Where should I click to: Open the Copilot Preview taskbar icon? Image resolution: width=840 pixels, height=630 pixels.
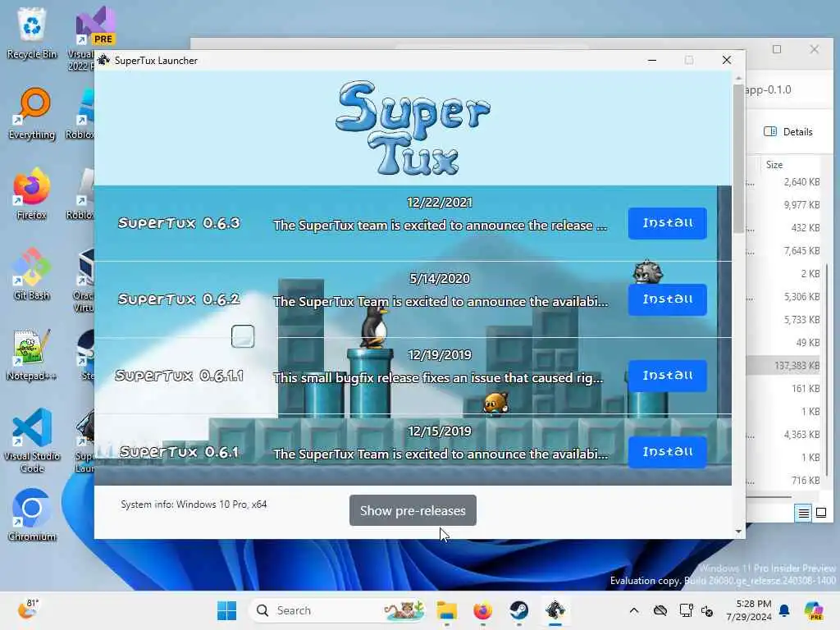[x=814, y=610]
